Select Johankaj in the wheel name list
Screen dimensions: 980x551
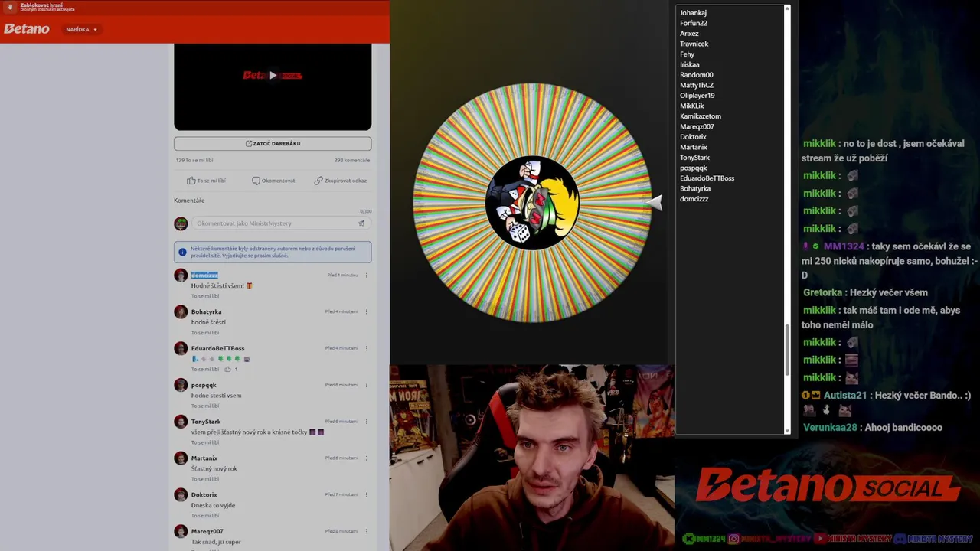(x=693, y=13)
